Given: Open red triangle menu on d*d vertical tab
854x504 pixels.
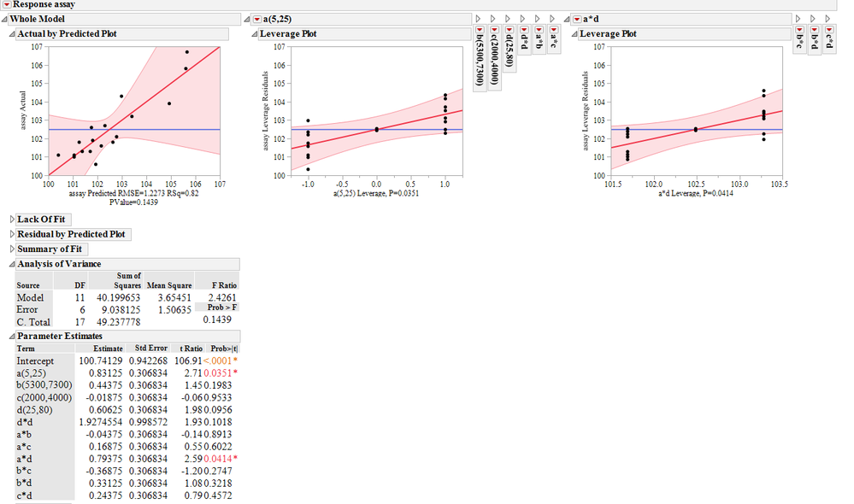Looking at the screenshot, I should click(524, 30).
